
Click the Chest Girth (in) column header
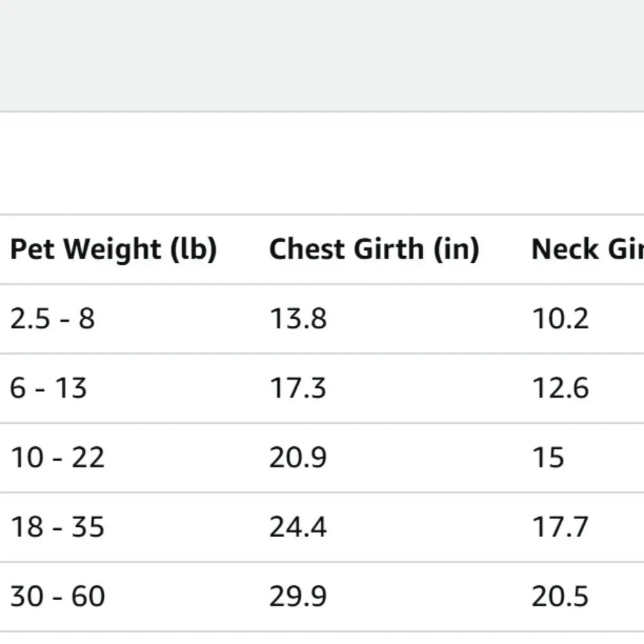[x=374, y=249]
